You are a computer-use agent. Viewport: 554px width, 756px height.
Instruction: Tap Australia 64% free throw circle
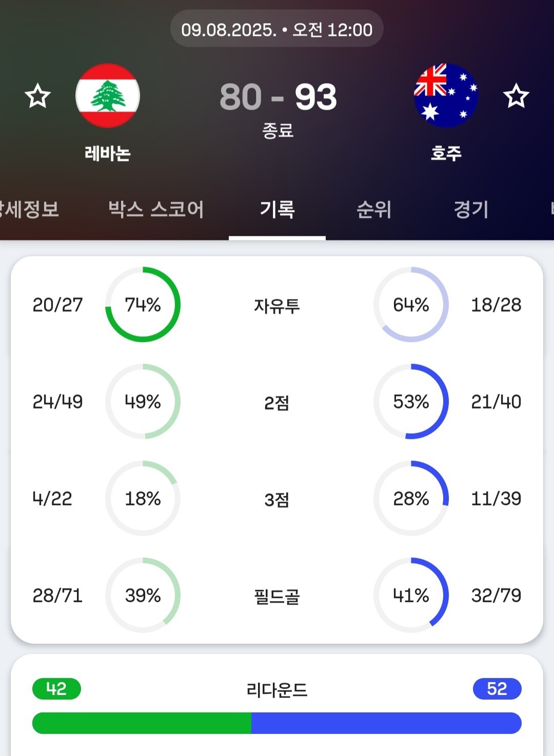pos(411,304)
